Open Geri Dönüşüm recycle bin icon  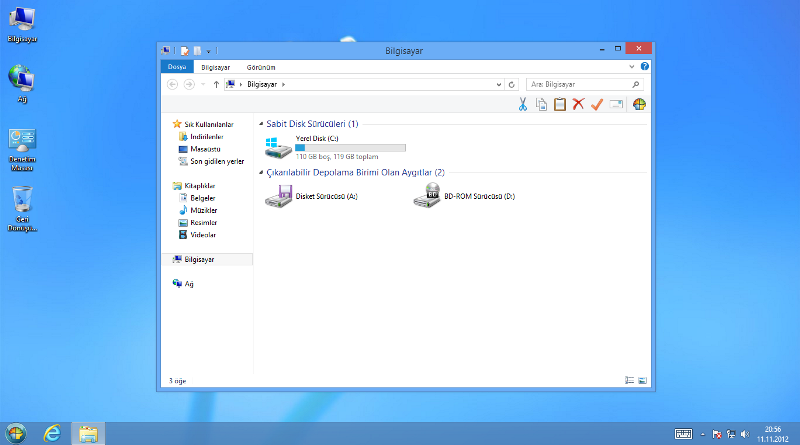[x=22, y=208]
